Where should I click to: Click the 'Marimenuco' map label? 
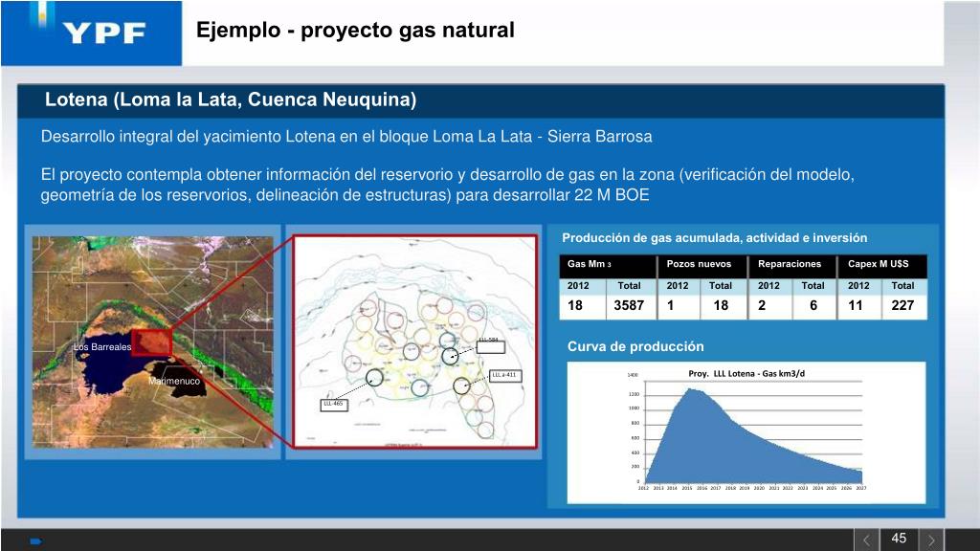tap(174, 381)
